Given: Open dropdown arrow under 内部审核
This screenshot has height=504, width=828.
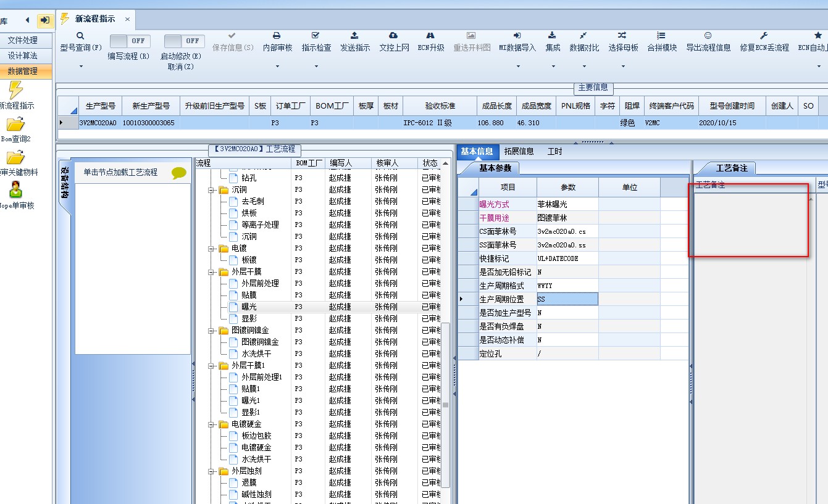Looking at the screenshot, I should point(277,66).
